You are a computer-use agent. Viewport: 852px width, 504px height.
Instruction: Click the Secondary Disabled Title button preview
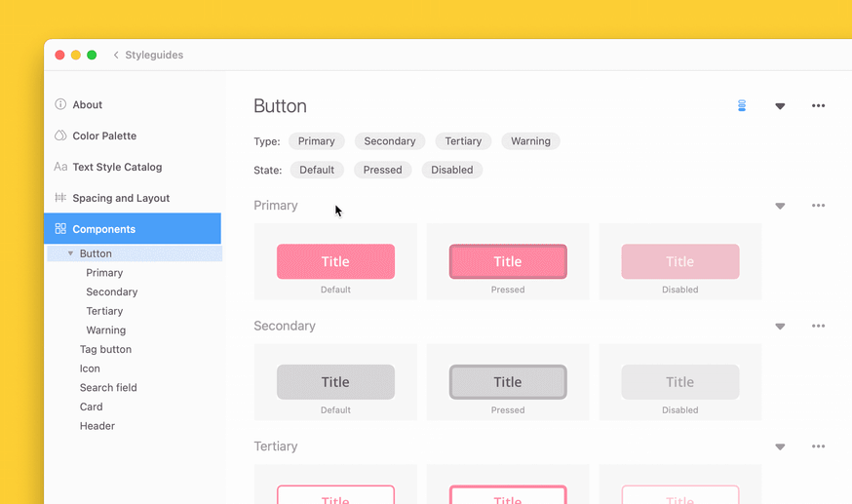[680, 382]
